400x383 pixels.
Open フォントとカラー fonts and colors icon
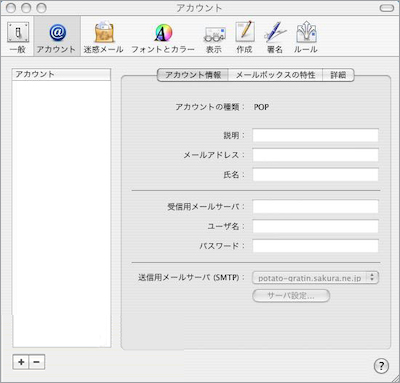coord(163,37)
